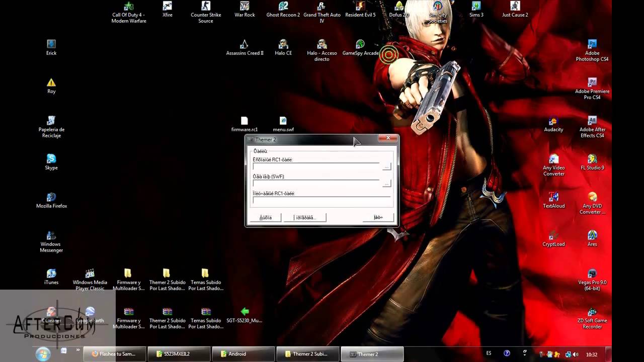Select Windows Media Player Classic icon
Image resolution: width=644 pixels, height=362 pixels.
tap(90, 280)
